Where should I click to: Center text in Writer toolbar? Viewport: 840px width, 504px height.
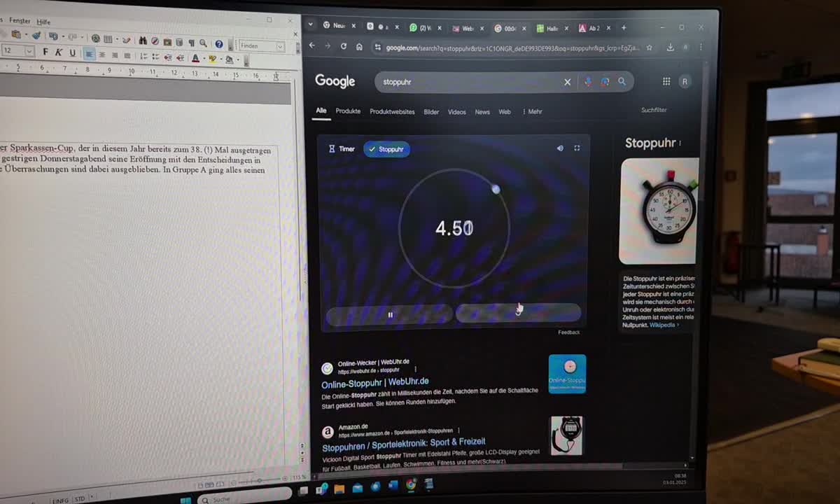point(102,55)
